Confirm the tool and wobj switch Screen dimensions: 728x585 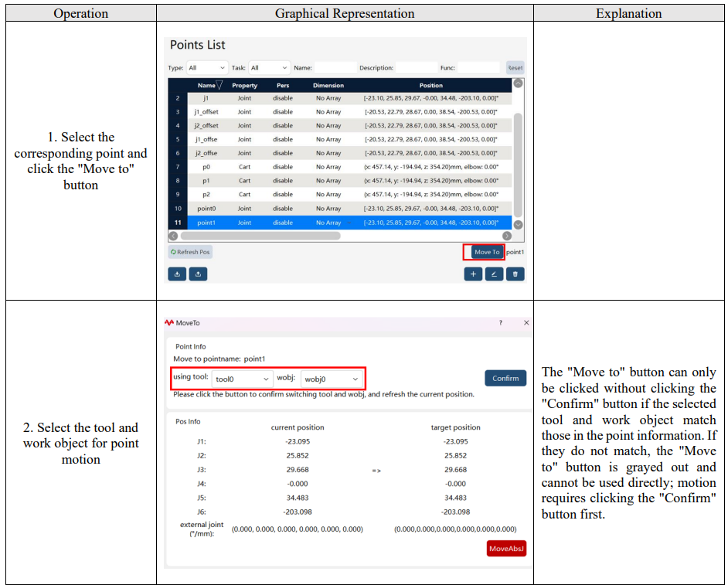[505, 379]
